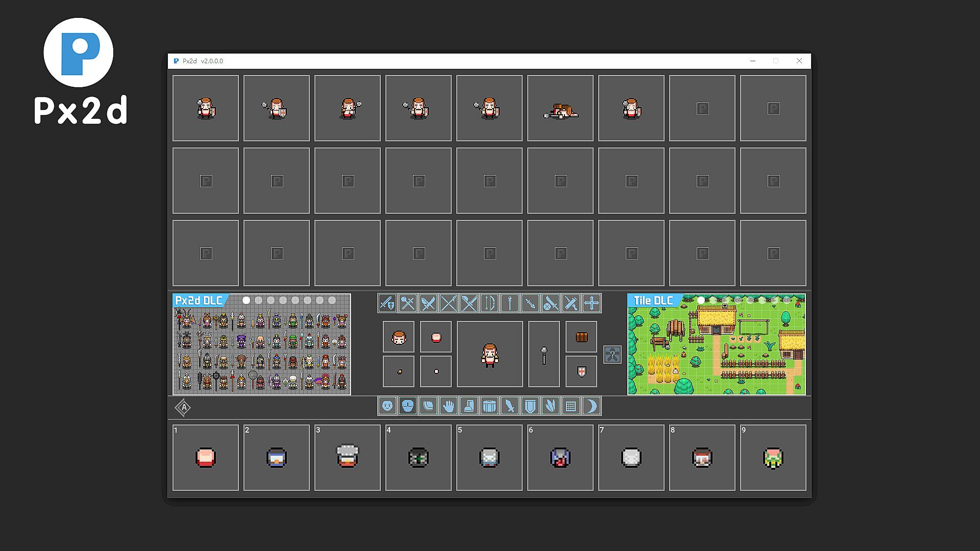The width and height of the screenshot is (980, 551).
Task: Click the random character question mark button
Action: 612,355
